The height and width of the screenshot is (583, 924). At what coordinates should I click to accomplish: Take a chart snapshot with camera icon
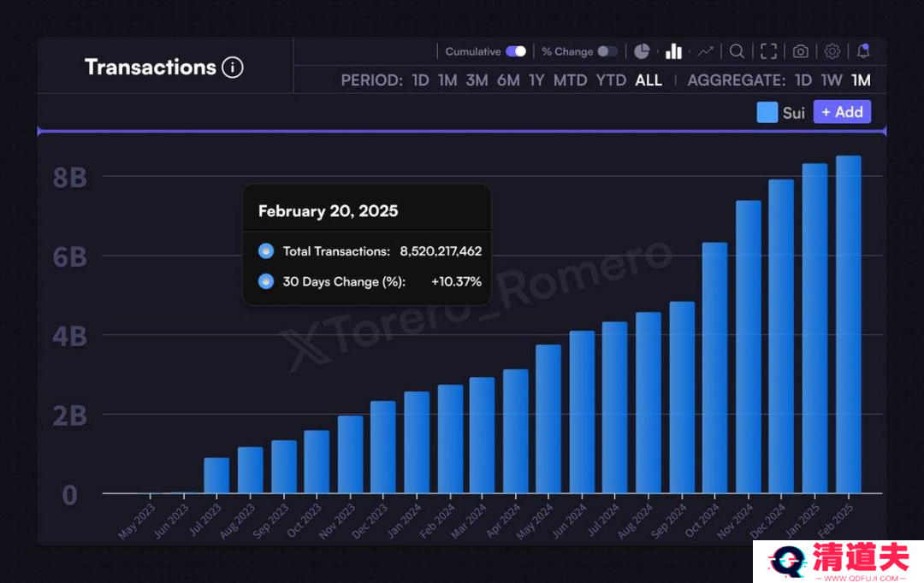coord(800,52)
